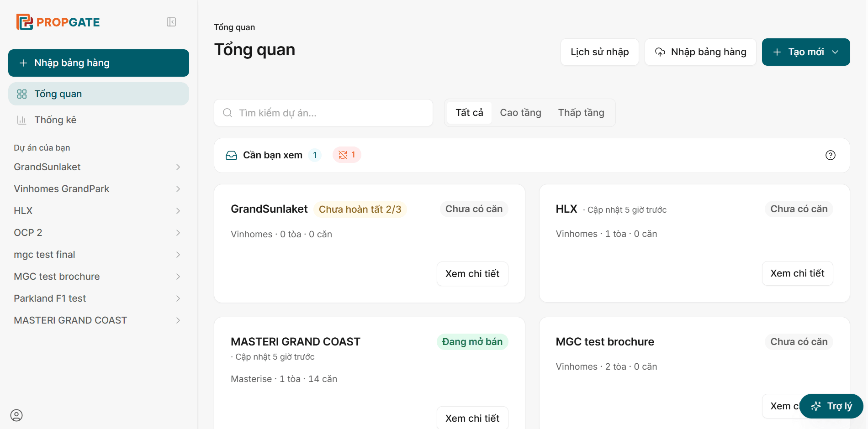Click Xem chi tiết on MASTERI GRAND COAST card

472,418
